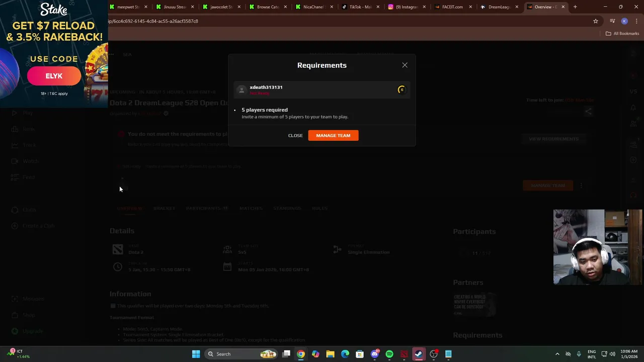Close the FACEIT.com browser tab
The image size is (644, 362).
(x=470, y=7)
